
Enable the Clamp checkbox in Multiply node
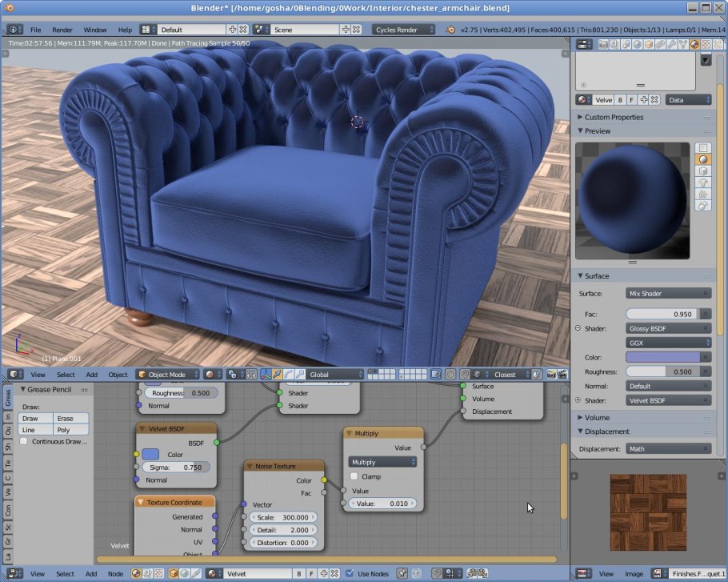pos(354,476)
